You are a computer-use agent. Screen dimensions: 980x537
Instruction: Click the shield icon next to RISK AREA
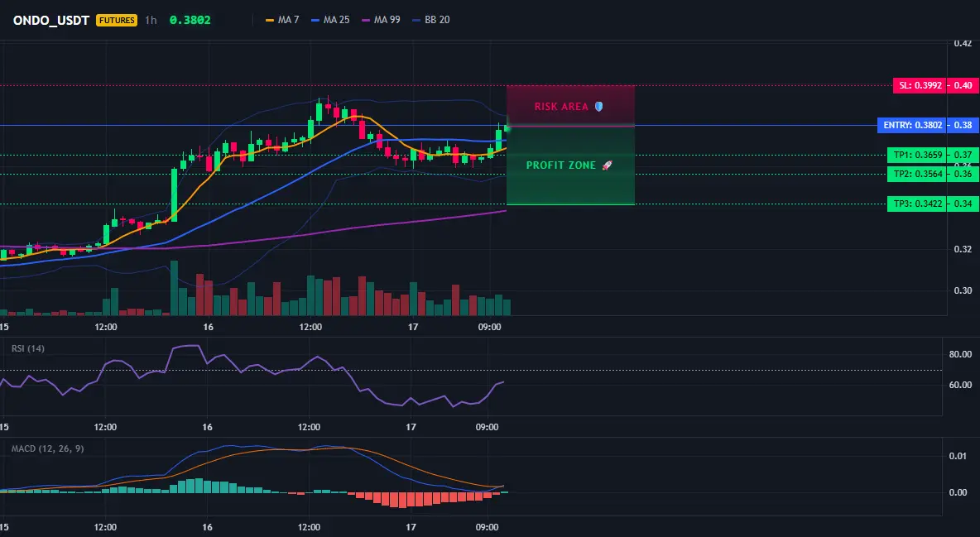point(598,107)
